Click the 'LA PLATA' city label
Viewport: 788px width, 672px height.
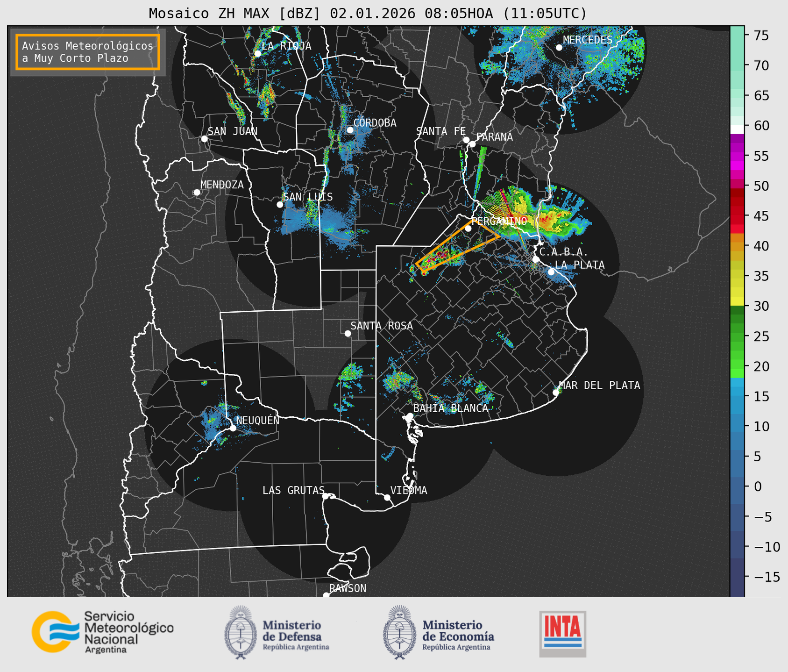coord(580,265)
